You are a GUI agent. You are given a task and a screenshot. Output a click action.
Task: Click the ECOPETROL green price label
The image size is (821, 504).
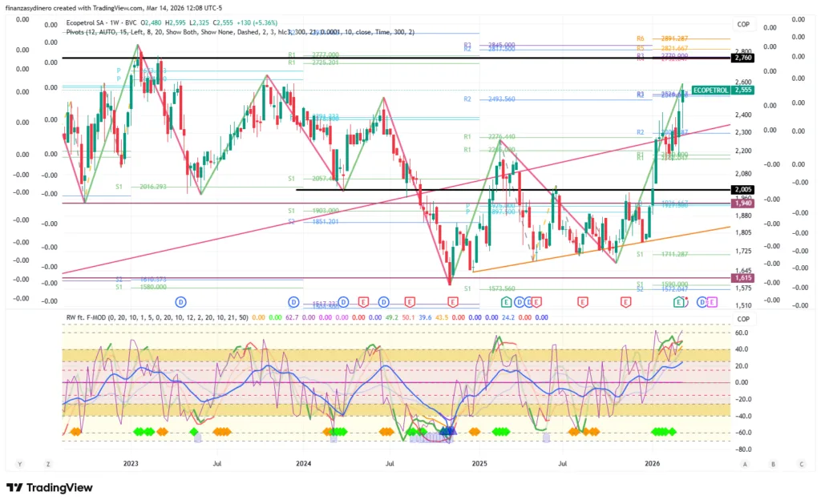pos(710,91)
